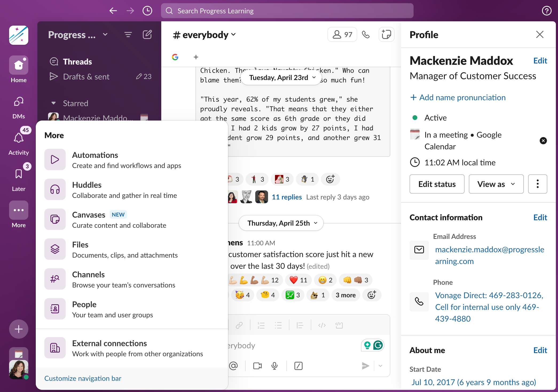Toggle the grinning face reaction with 2

pos(325,280)
